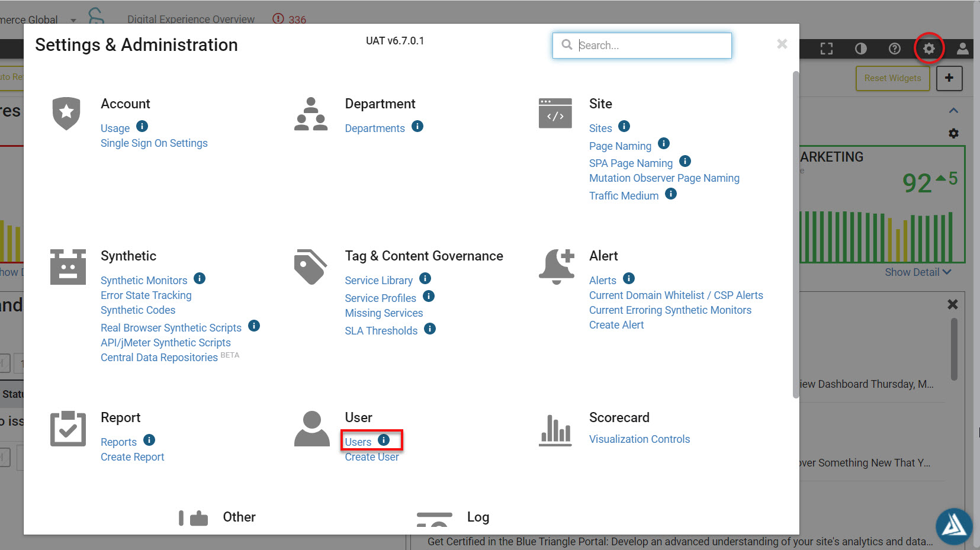Click the info icon next to SPA Page Naming
Screen dimensions: 980x550
[685, 161]
